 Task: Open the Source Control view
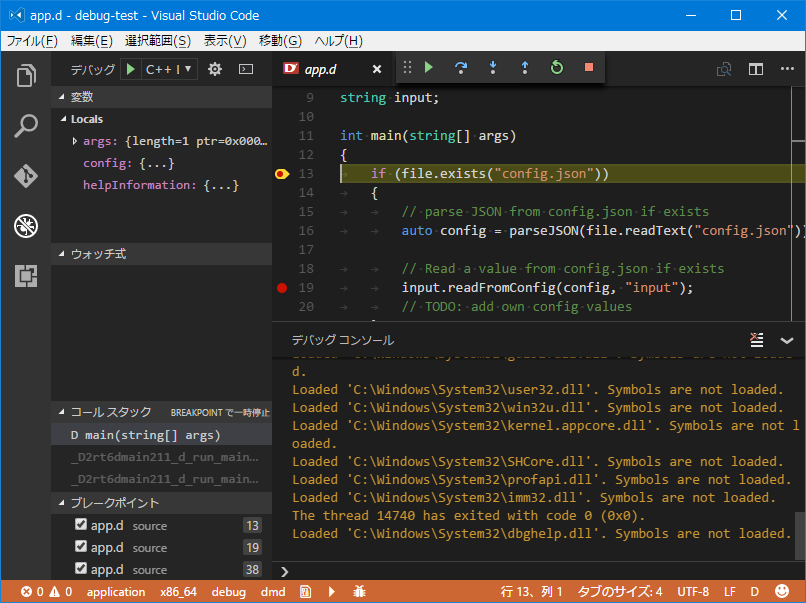[x=26, y=176]
